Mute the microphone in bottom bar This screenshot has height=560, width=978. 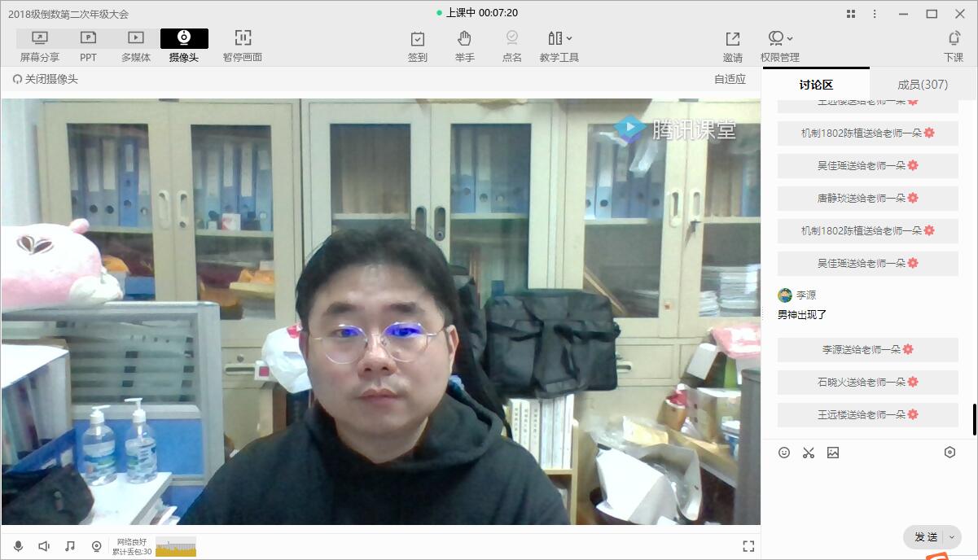click(18, 546)
